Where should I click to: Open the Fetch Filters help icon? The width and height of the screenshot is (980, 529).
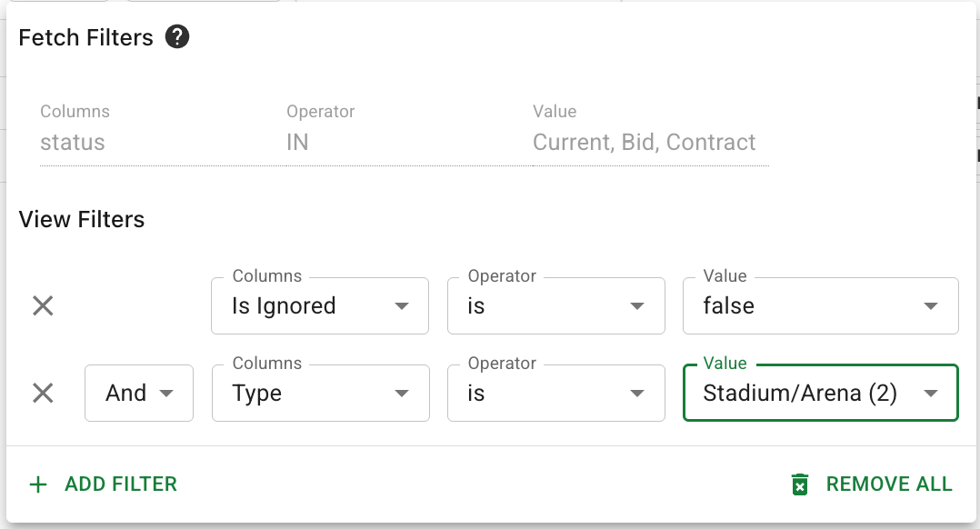tap(177, 37)
